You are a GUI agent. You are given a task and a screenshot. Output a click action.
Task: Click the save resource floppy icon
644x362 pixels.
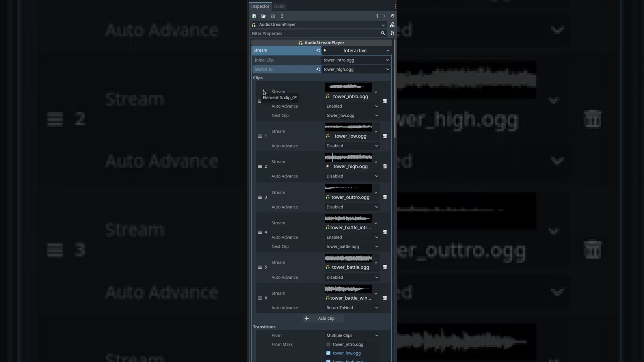pyautogui.click(x=273, y=16)
